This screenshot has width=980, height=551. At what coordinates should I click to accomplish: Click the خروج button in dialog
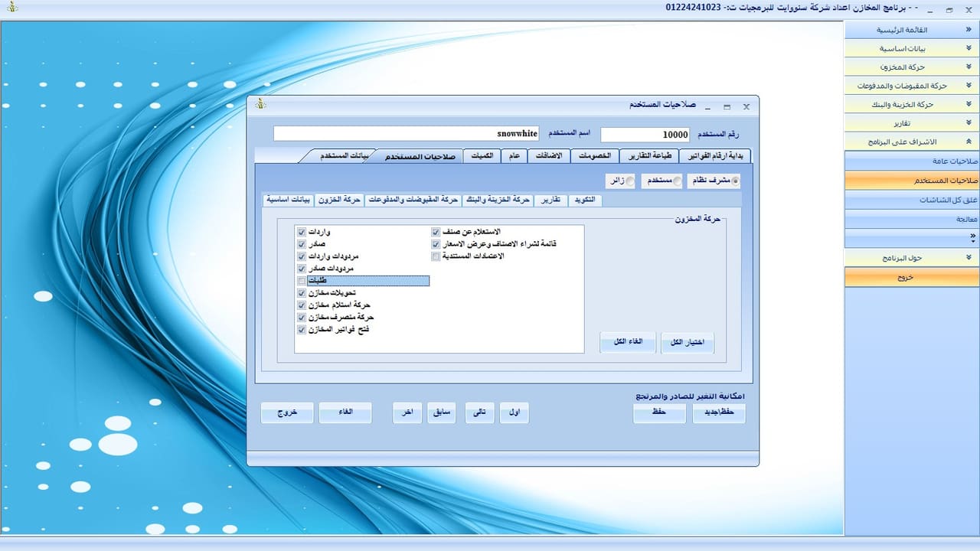pyautogui.click(x=288, y=413)
